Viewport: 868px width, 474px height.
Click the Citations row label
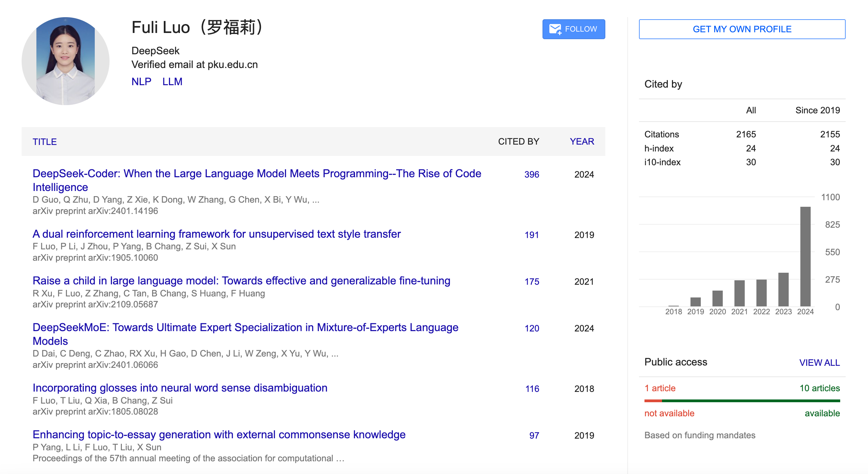point(662,134)
